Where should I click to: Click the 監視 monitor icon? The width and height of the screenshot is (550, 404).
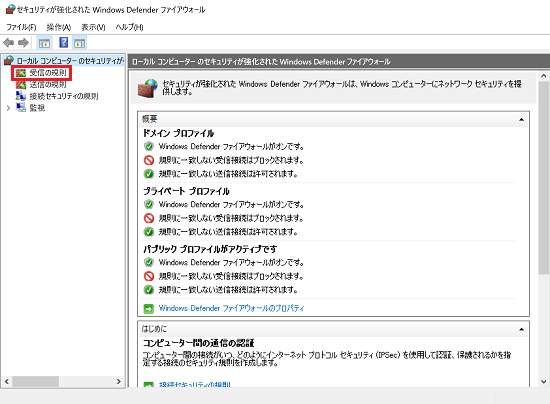[x=21, y=107]
